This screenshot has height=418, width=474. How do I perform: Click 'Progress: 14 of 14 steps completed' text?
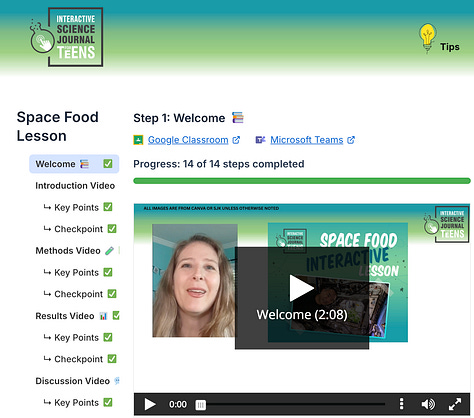[x=219, y=164]
